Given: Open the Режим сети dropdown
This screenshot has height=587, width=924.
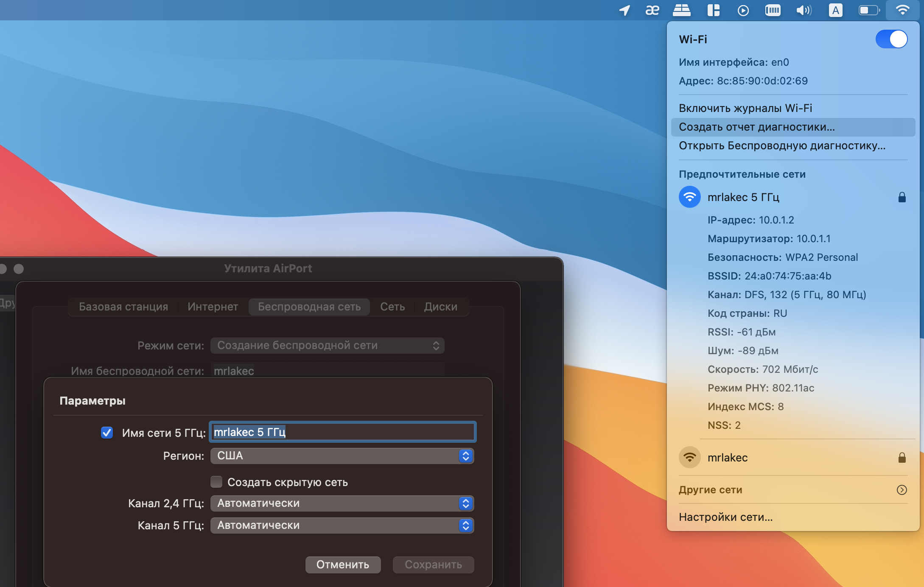Looking at the screenshot, I should (328, 345).
